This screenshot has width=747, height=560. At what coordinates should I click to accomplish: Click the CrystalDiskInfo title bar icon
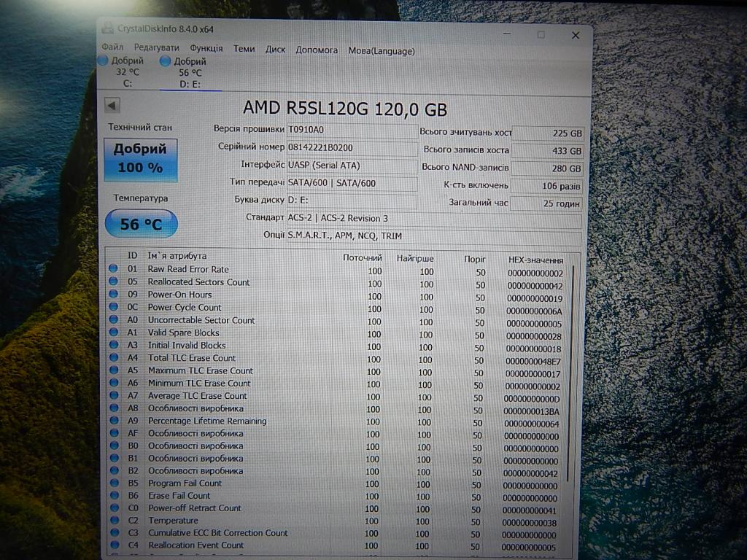point(108,28)
